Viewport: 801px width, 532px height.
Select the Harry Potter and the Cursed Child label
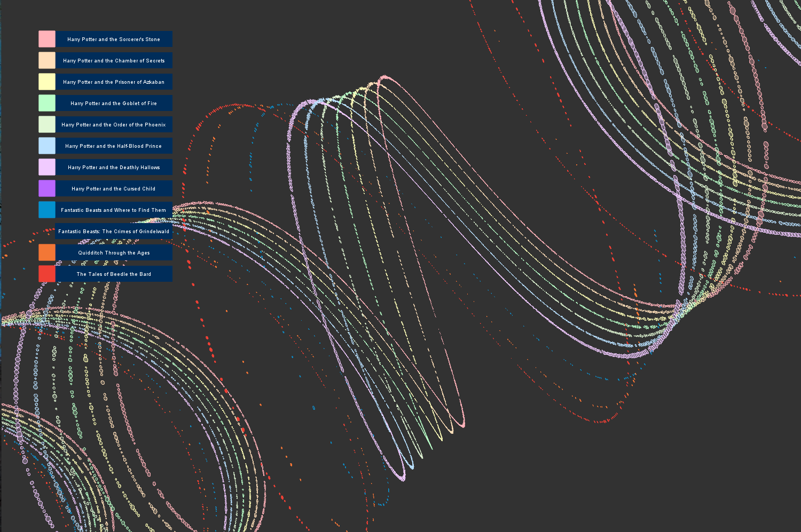point(114,188)
